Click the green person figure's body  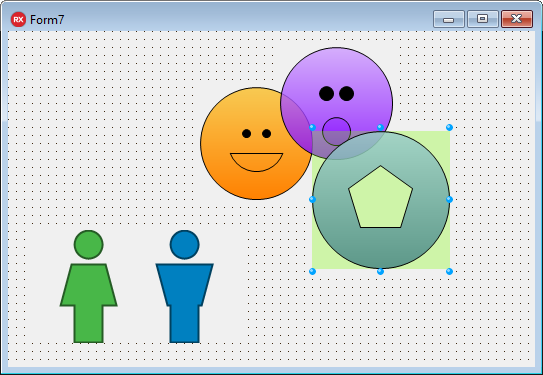tap(89, 303)
